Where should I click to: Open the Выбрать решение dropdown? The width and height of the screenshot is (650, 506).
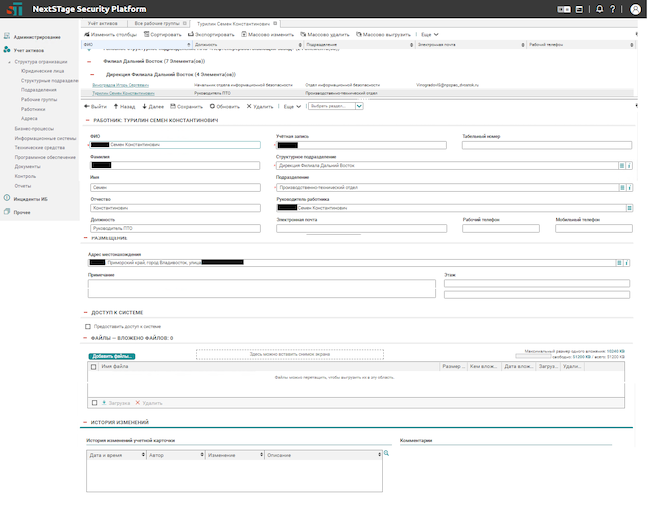point(333,106)
